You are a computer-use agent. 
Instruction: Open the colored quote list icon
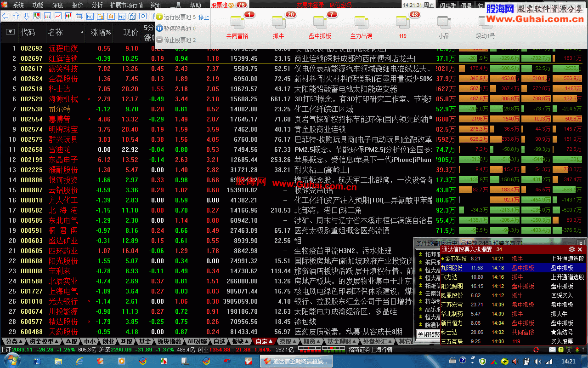tap(47, 16)
